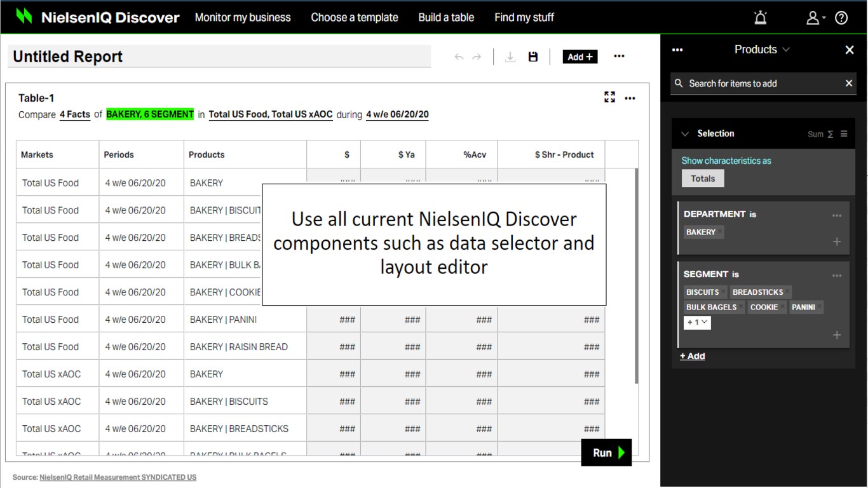This screenshot has width=868, height=488.
Task: Collapse the Selection section
Action: coord(685,133)
